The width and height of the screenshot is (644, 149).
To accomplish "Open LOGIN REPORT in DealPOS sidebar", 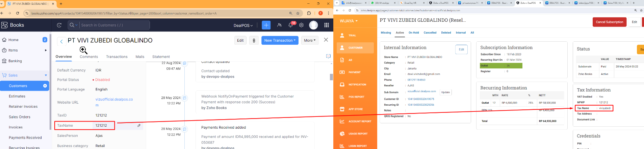I will pos(357,146).
